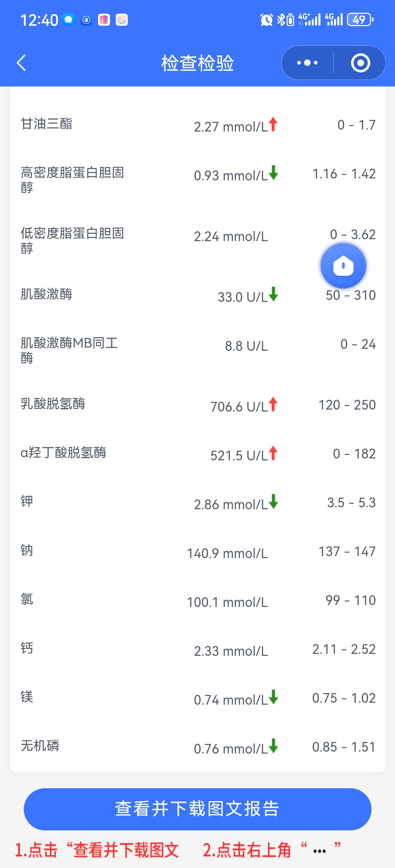Tap the alarm clock status icon

pos(266,20)
